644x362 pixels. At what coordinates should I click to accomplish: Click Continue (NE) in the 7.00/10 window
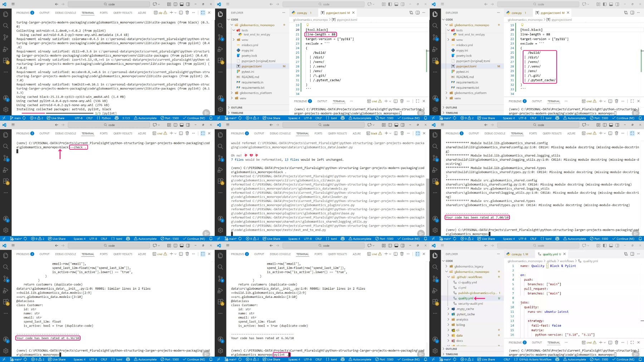pos(623,238)
